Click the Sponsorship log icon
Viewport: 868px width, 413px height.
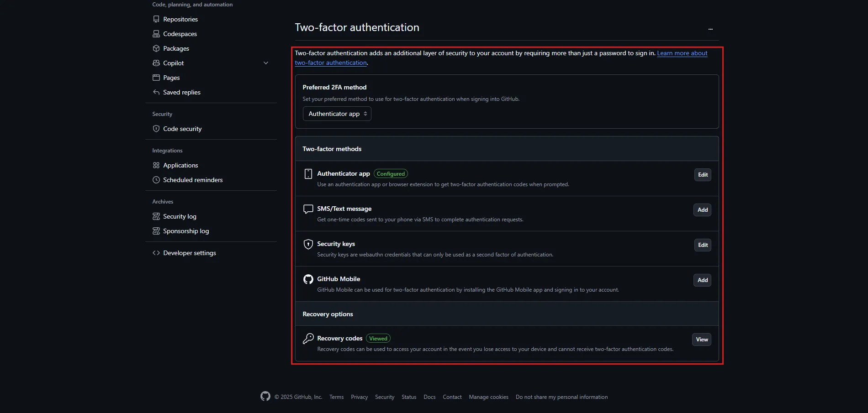[156, 231]
